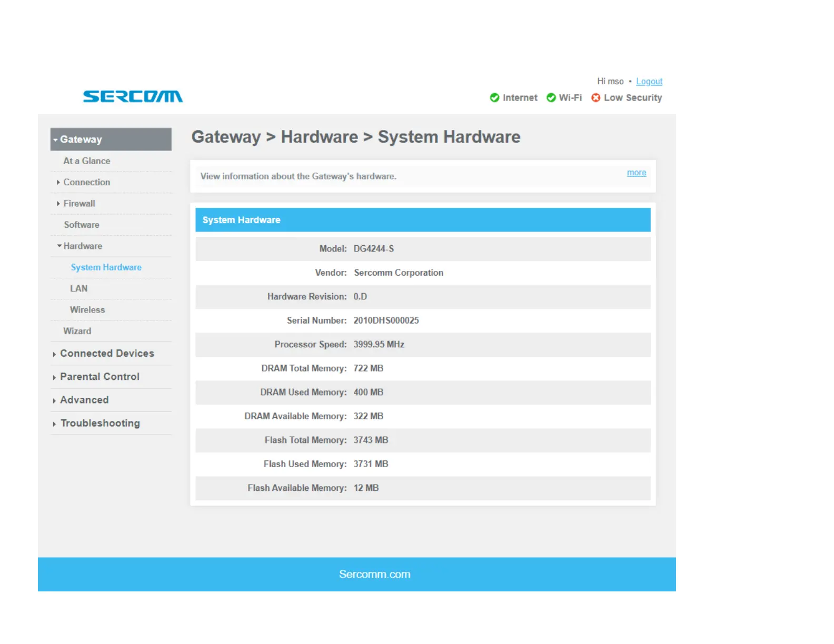Open the Troubleshooting section
834x644 pixels.
100,423
